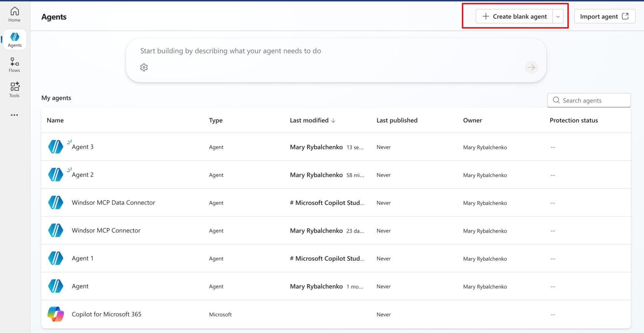The height and width of the screenshot is (333, 644).
Task: Open Copilot for Microsoft 365
Action: point(106,314)
